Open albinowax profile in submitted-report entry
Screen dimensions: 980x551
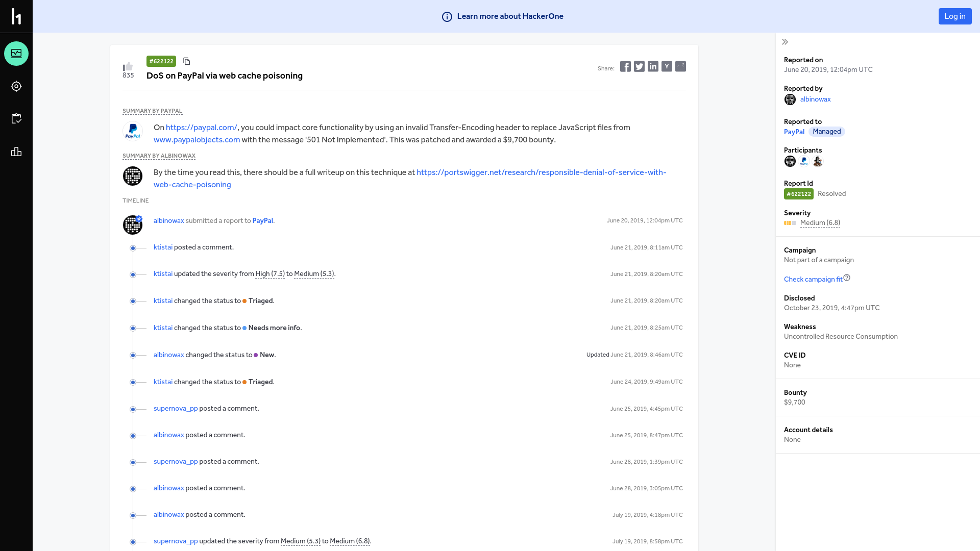point(168,221)
